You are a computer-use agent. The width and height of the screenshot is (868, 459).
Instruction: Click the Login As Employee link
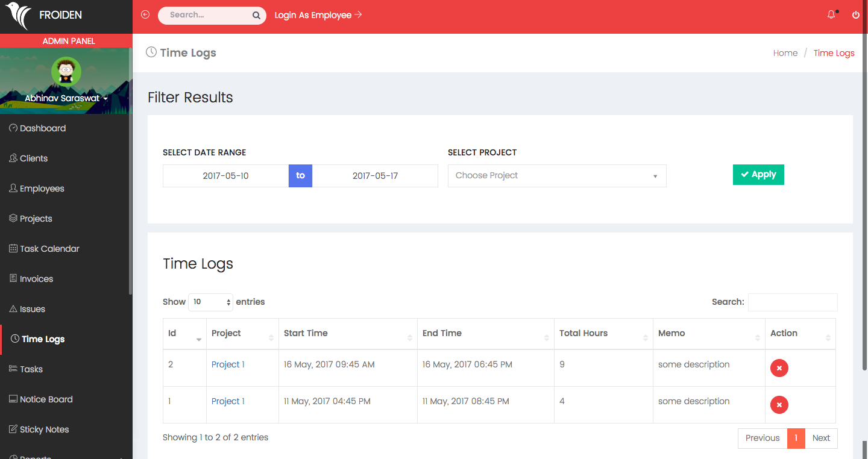coord(318,15)
